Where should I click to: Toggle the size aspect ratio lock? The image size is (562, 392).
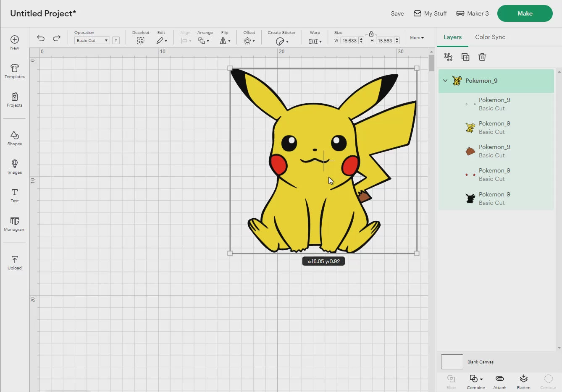click(371, 34)
